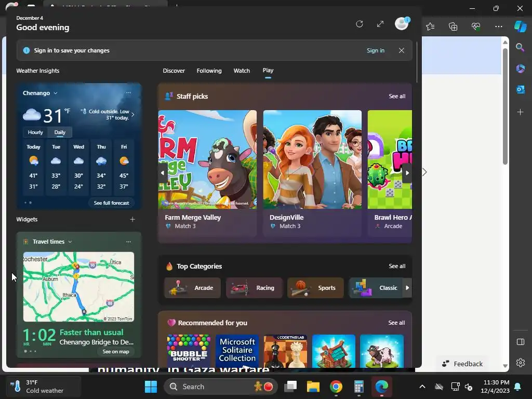Image resolution: width=532 pixels, height=399 pixels.
Task: Open See full forecast
Action: click(111, 203)
